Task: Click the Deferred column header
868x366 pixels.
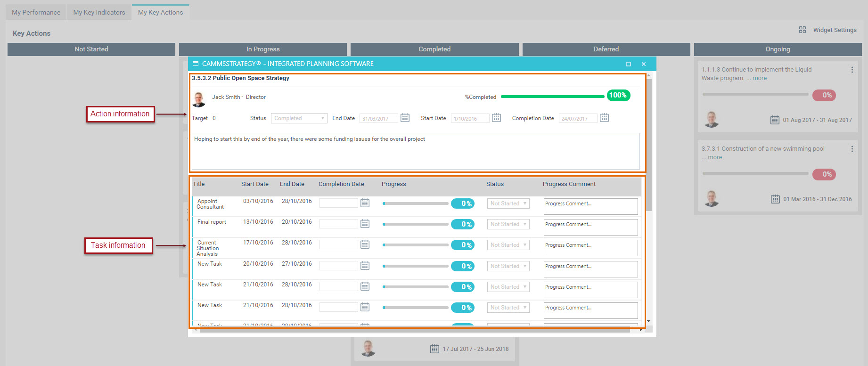Action: coord(606,49)
